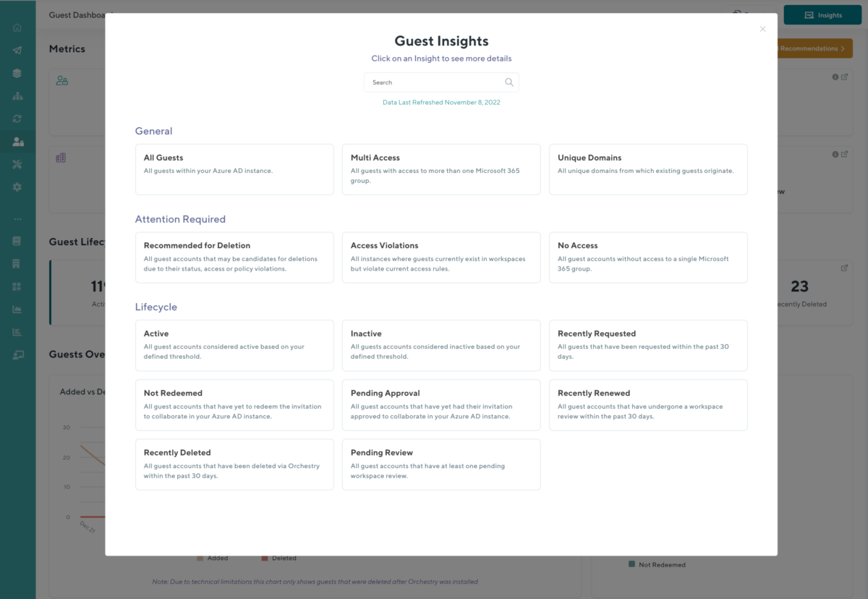Select the Guests icon in the sidebar
The height and width of the screenshot is (599, 868).
coord(17,141)
